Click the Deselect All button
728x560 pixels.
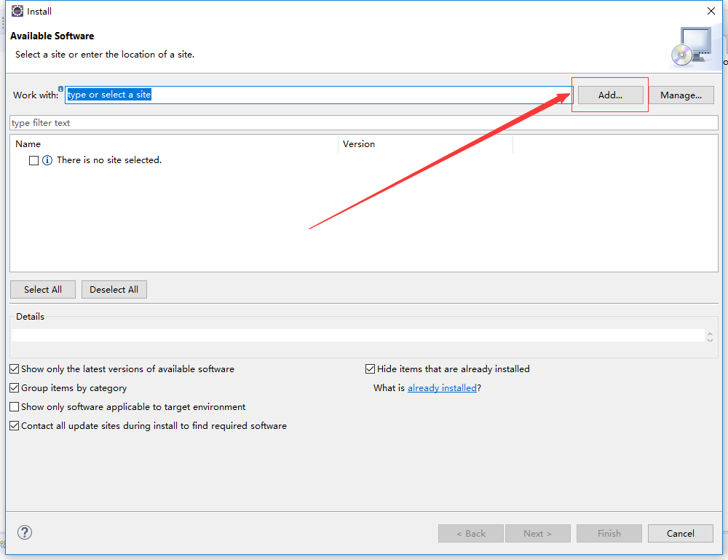[114, 289]
